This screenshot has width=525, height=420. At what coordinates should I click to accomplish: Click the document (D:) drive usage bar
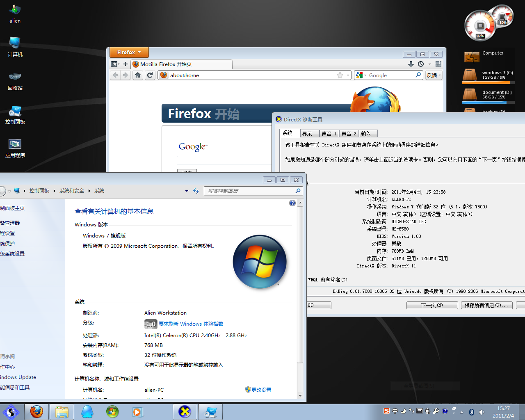coord(488,102)
